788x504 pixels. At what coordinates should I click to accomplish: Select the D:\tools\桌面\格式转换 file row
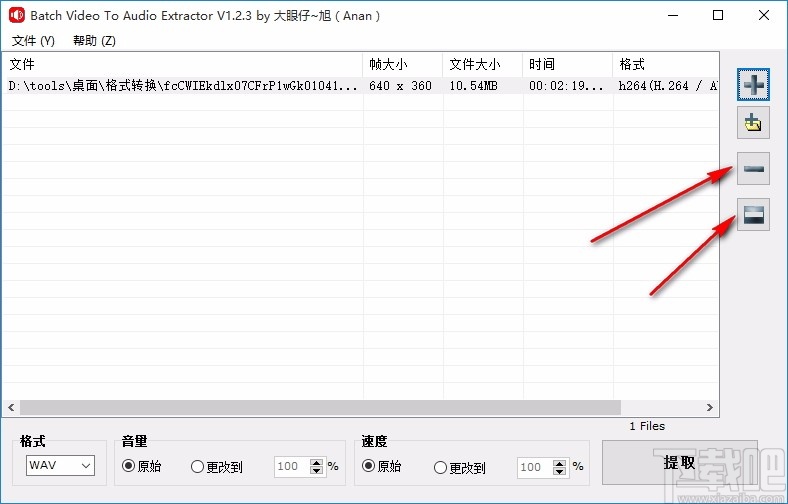pyautogui.click(x=360, y=85)
